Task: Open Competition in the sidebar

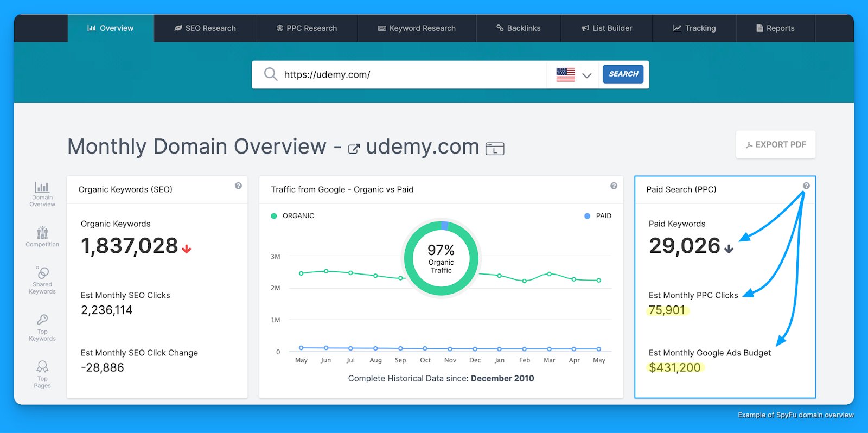Action: [x=42, y=237]
